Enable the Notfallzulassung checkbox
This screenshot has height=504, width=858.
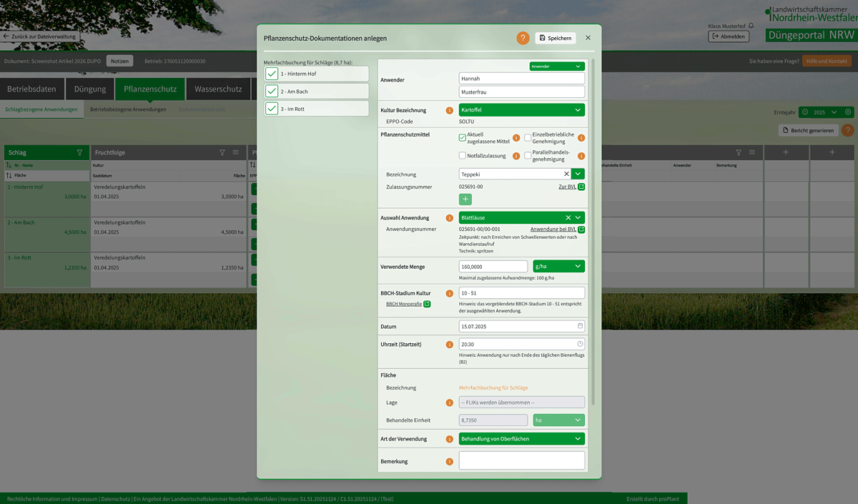pos(463,155)
